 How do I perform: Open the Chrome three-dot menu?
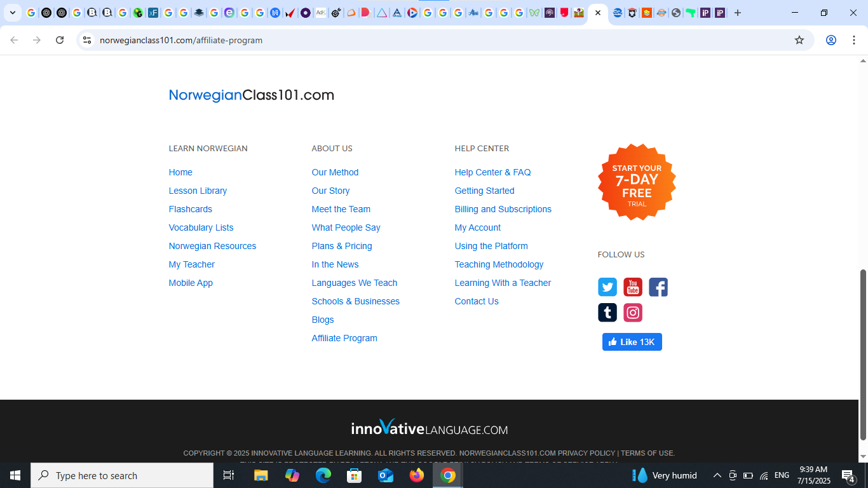[x=853, y=40]
